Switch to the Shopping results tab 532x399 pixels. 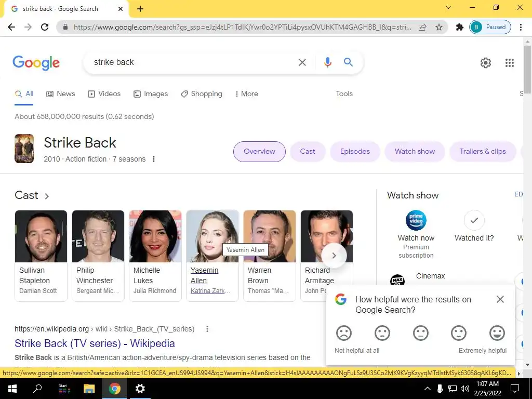point(202,94)
